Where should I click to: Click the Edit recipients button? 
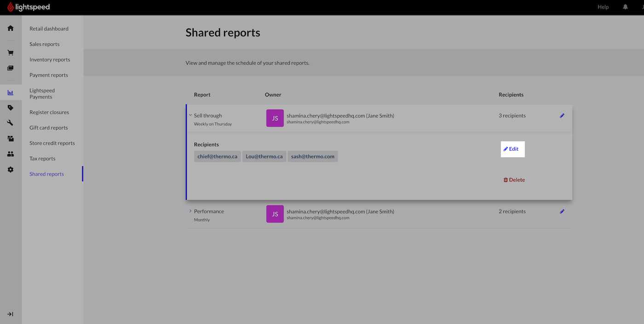pyautogui.click(x=512, y=149)
